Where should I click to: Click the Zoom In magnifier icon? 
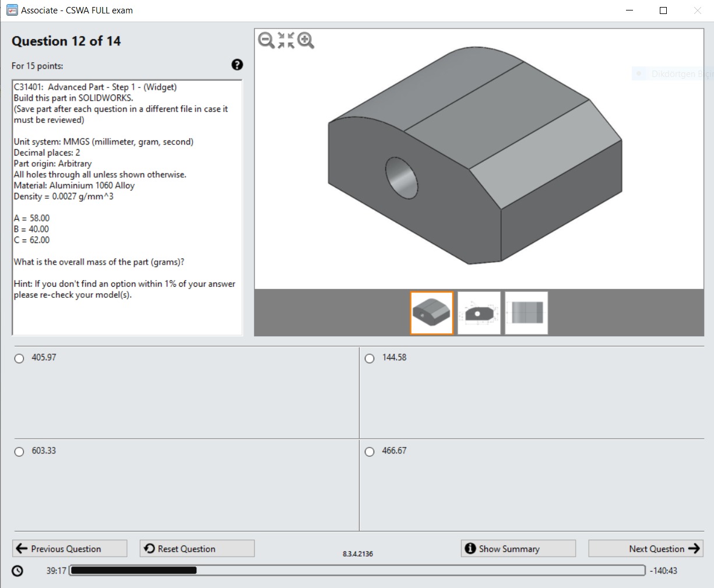pyautogui.click(x=304, y=40)
